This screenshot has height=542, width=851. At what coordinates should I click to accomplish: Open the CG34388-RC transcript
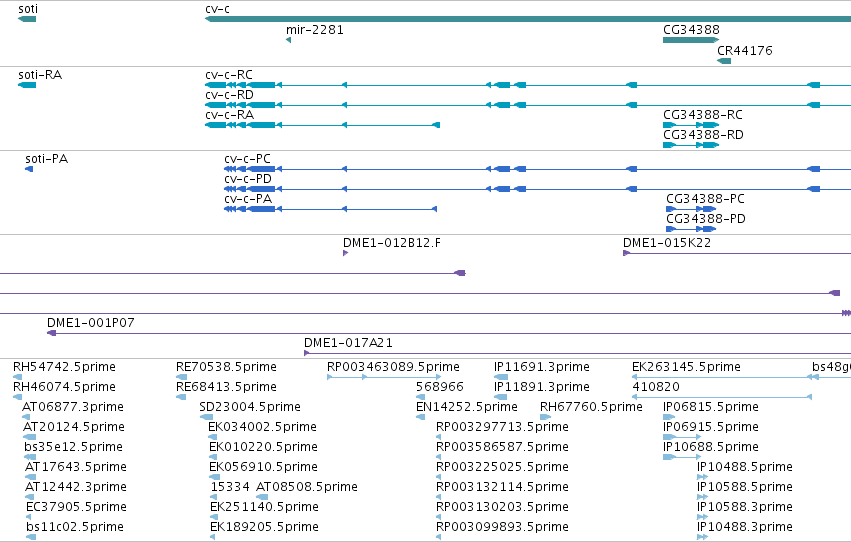tap(691, 125)
